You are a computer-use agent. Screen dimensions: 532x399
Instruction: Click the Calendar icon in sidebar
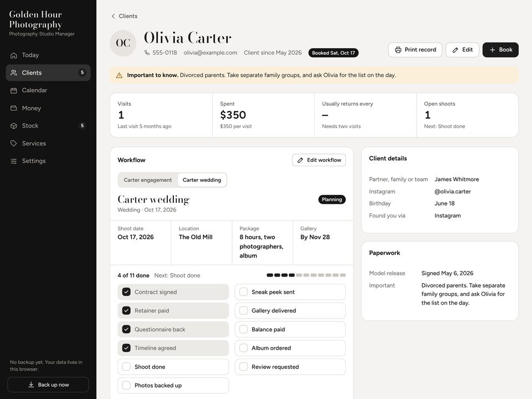click(x=13, y=90)
